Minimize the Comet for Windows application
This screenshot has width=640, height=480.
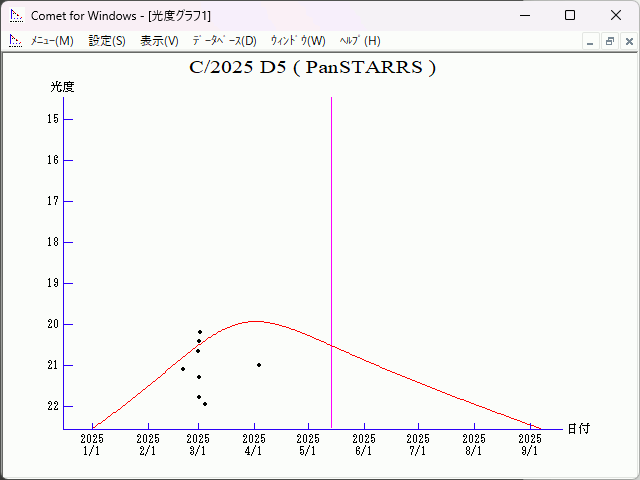524,15
